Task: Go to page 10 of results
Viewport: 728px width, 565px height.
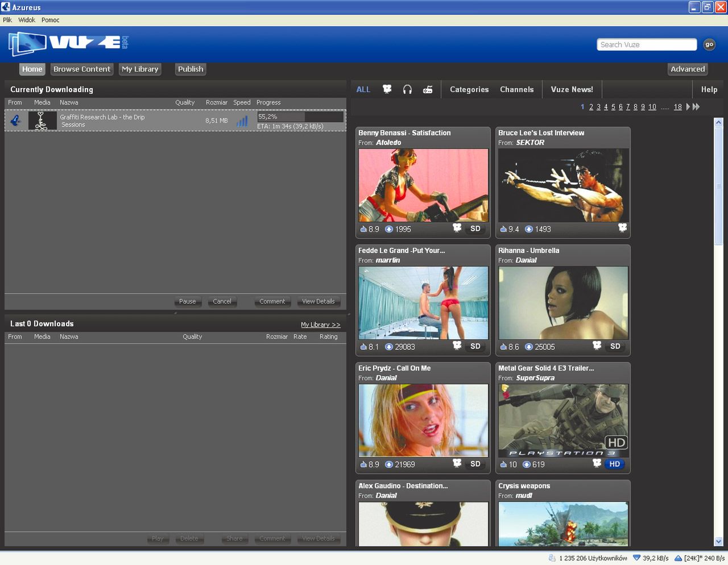Action: click(x=652, y=107)
